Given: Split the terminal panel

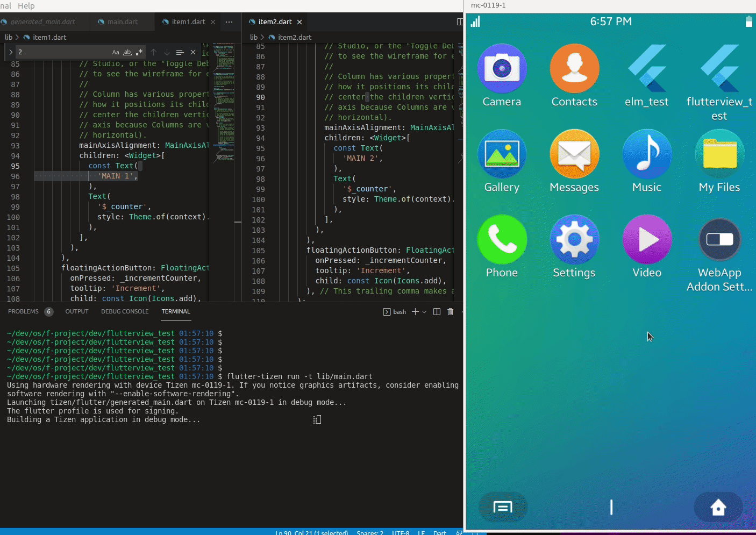Looking at the screenshot, I should pyautogui.click(x=437, y=312).
